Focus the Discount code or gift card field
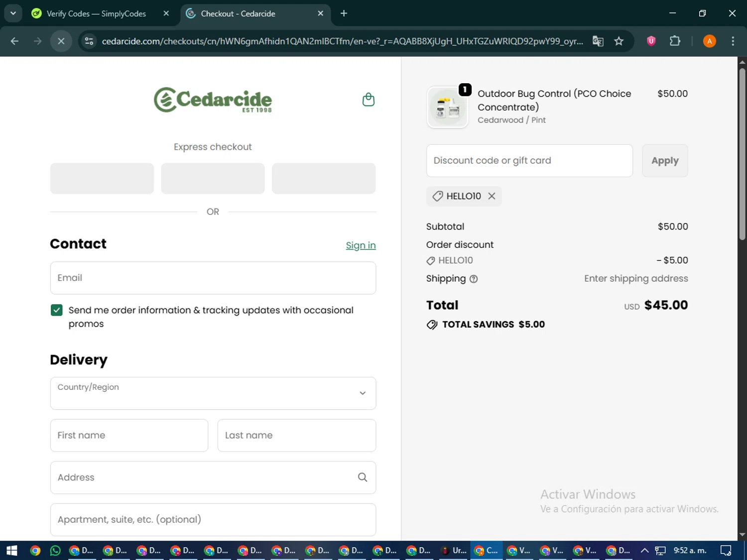This screenshot has height=560, width=747. pos(529,161)
